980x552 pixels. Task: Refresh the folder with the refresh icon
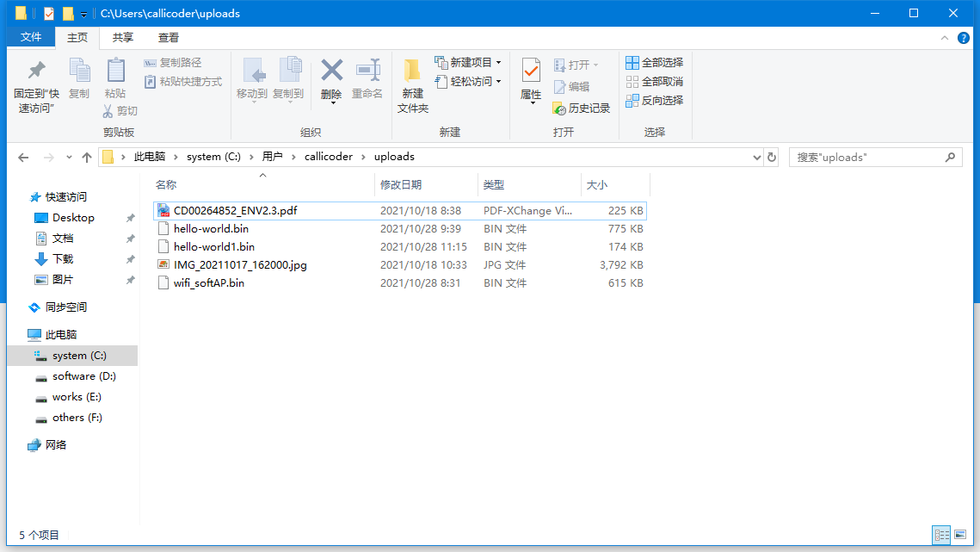pos(772,157)
